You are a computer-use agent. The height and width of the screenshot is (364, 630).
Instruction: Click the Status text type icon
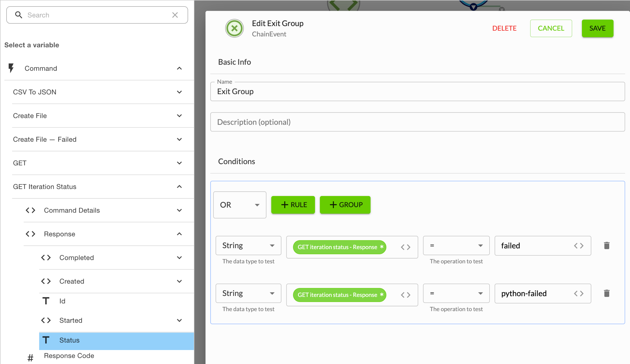coord(46,340)
